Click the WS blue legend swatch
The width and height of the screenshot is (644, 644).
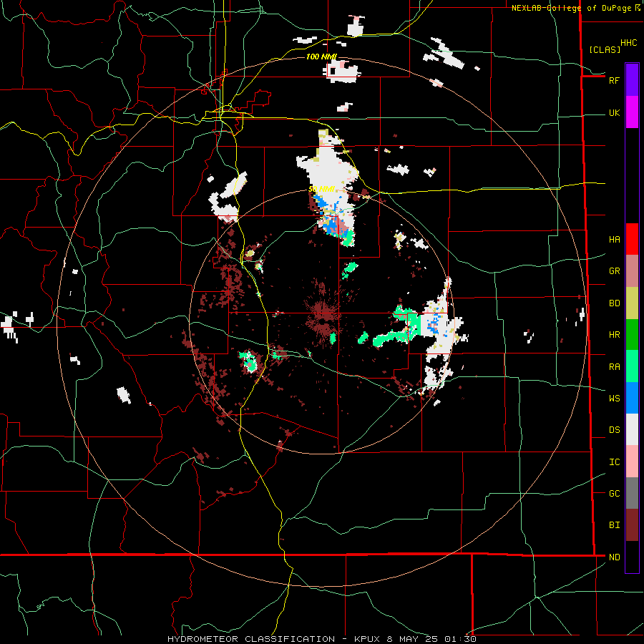pos(632,398)
